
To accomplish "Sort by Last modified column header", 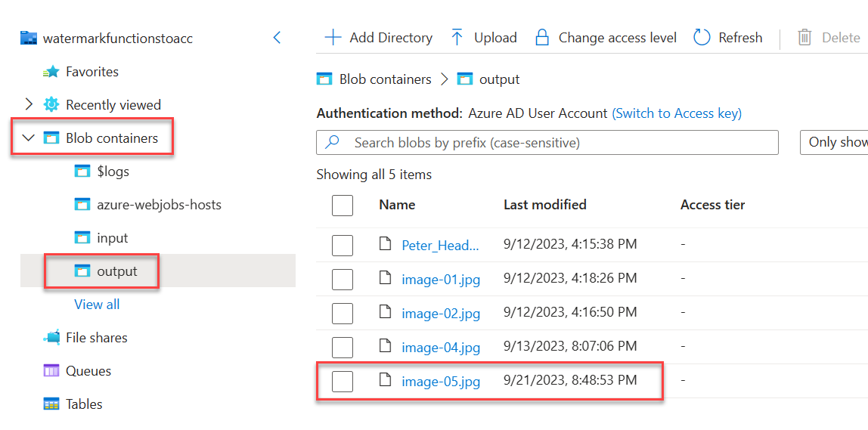I will tap(544, 205).
